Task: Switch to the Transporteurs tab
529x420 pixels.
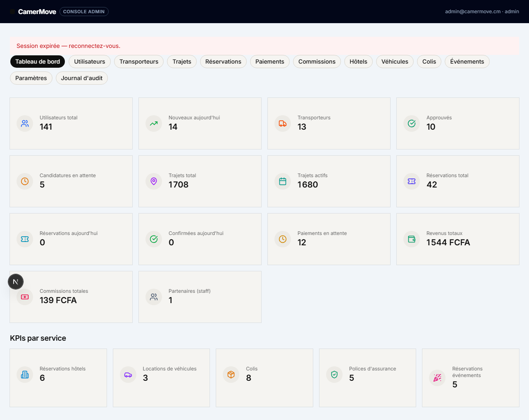Action: (139, 62)
